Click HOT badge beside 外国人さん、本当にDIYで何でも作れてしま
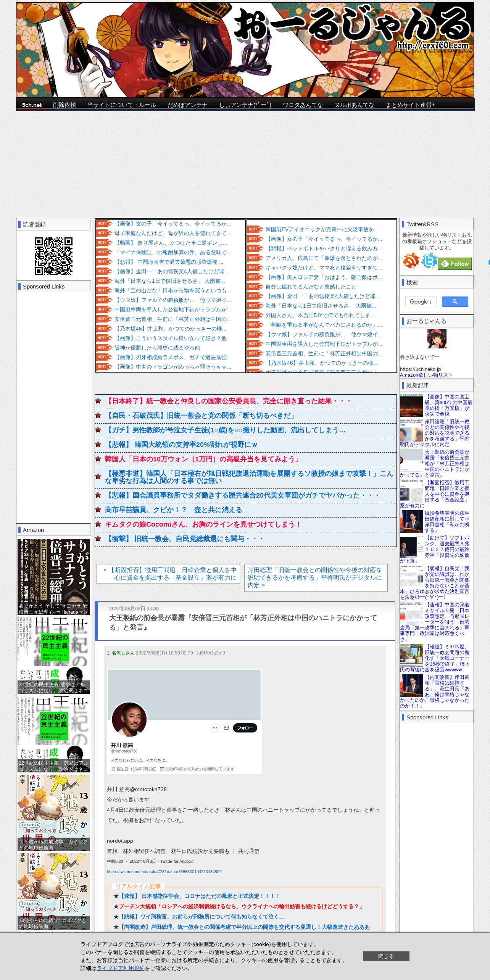Viewport: 490px width, 980px height. [x=256, y=315]
